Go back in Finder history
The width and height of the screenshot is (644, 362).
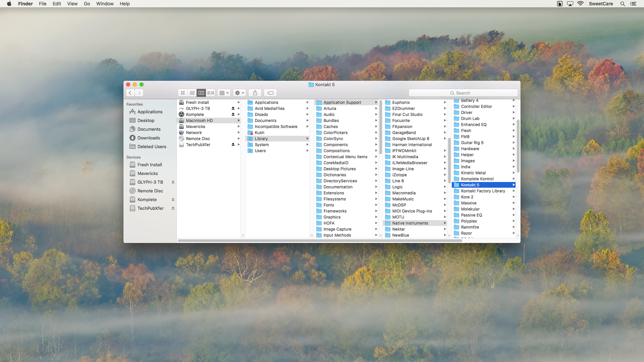pos(130,93)
